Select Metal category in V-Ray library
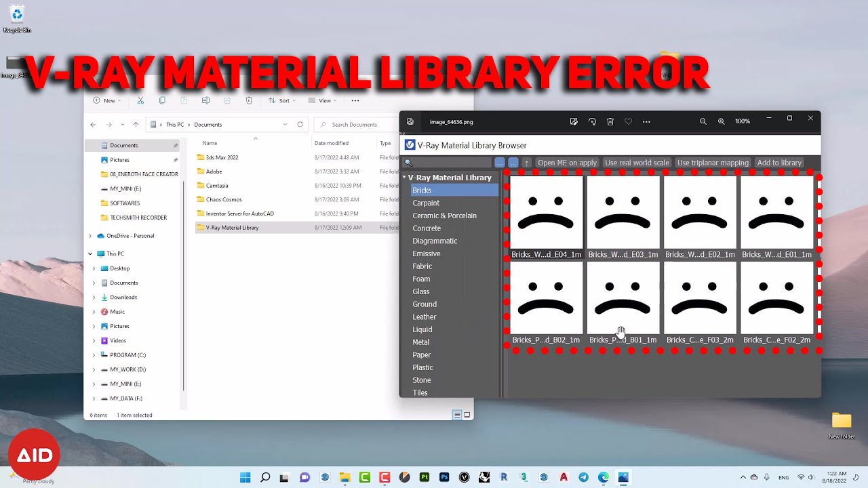This screenshot has height=488, width=868. point(421,342)
